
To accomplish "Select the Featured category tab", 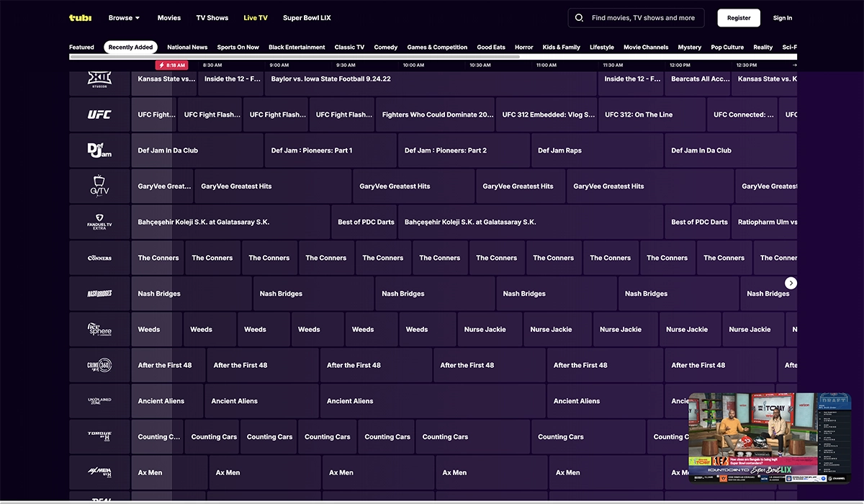I will [81, 48].
